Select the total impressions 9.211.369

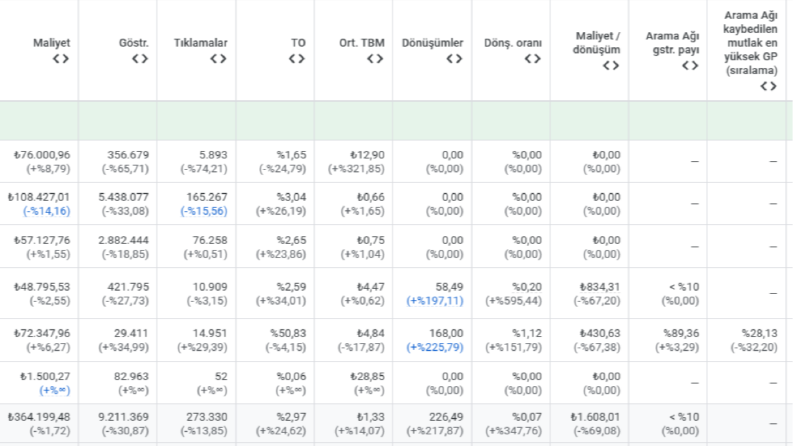coord(123,417)
